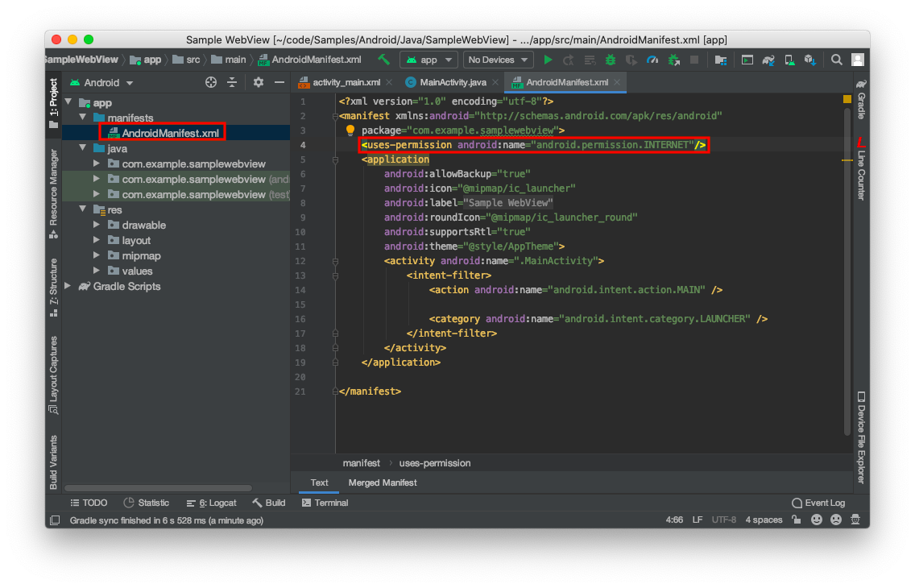Open the Build tool window
915x588 pixels.
point(269,503)
